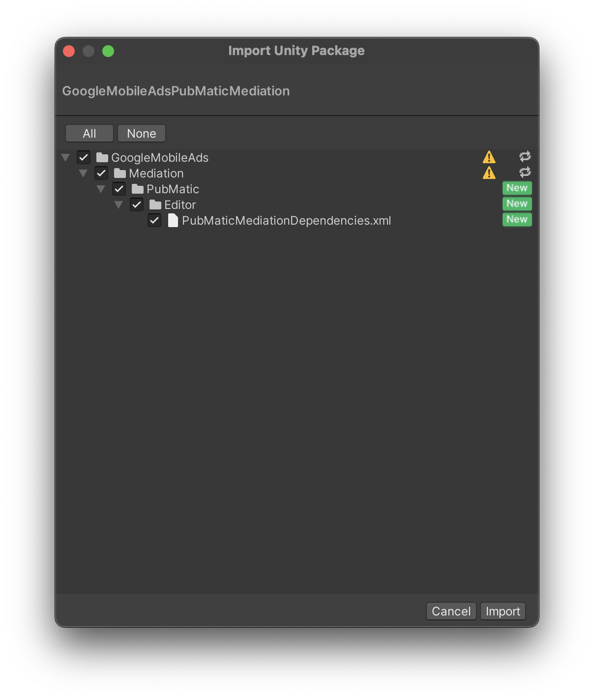The height and width of the screenshot is (700, 594).
Task: Uncheck the GoogleMobileAds folder checkbox
Action: click(x=84, y=157)
